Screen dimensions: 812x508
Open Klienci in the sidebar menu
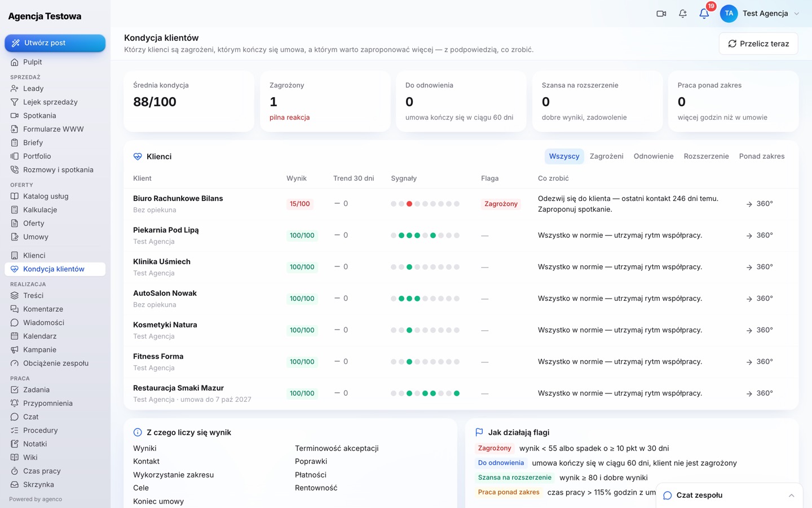coord(55,256)
